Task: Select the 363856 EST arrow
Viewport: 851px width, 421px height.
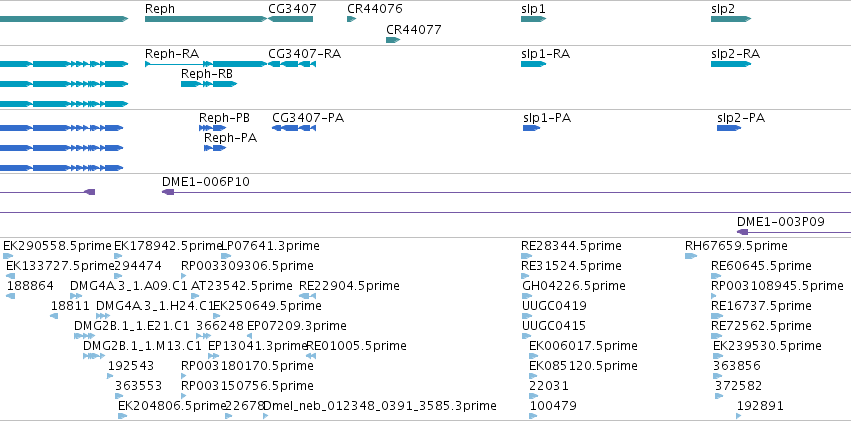Action: point(719,376)
